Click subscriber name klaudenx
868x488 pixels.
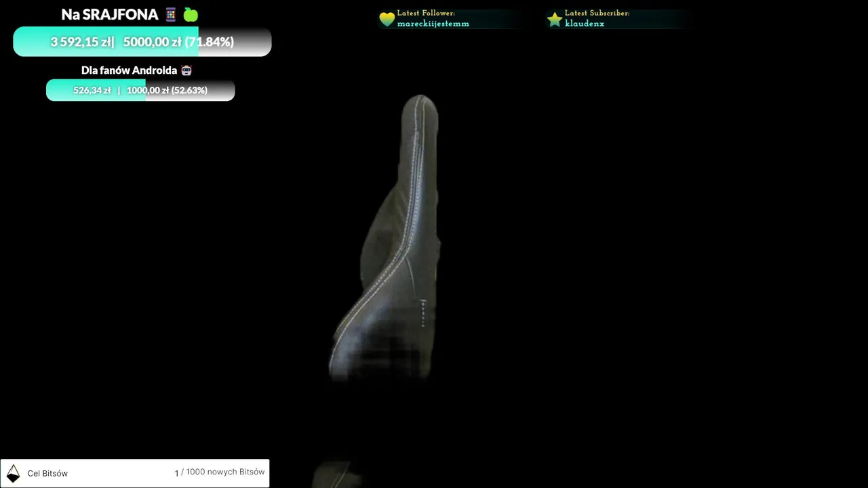point(585,23)
